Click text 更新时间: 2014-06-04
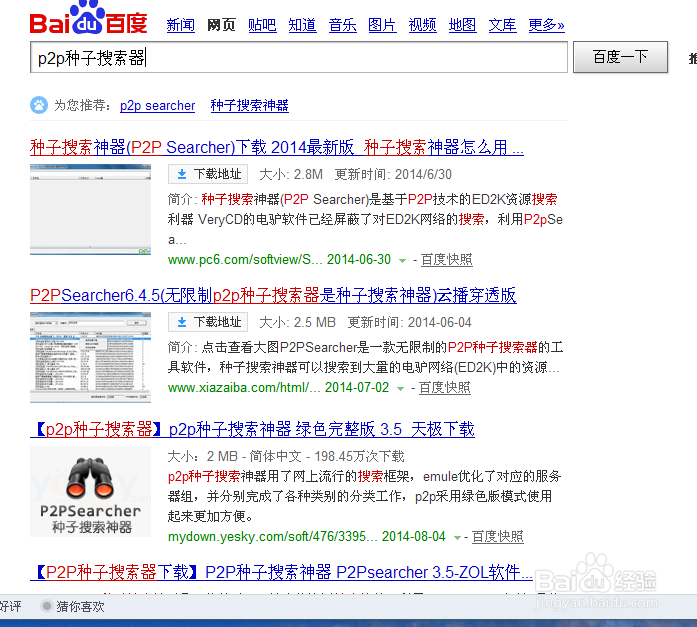This screenshot has width=697, height=627. point(409,322)
